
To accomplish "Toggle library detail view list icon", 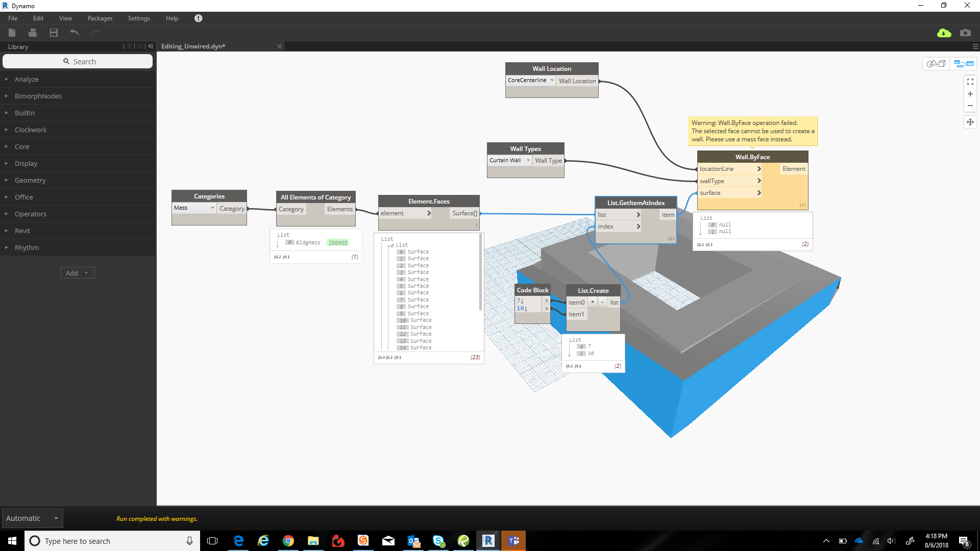I will tap(140, 46).
